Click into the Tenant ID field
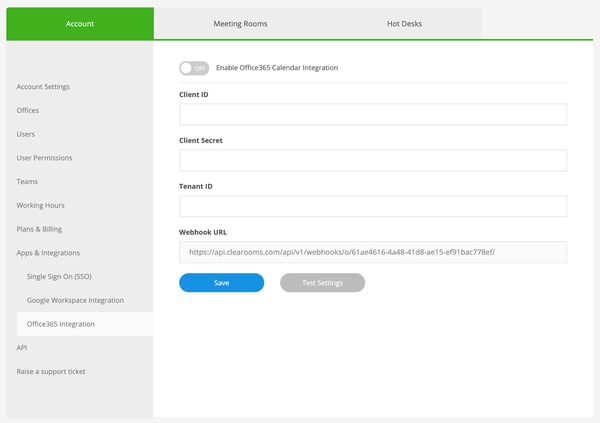 (372, 206)
